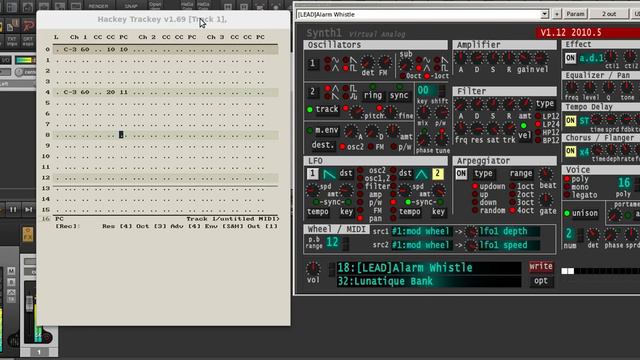Click LFO 1 waveform shape icon
Screen dimensions: 640x360
coord(329,174)
